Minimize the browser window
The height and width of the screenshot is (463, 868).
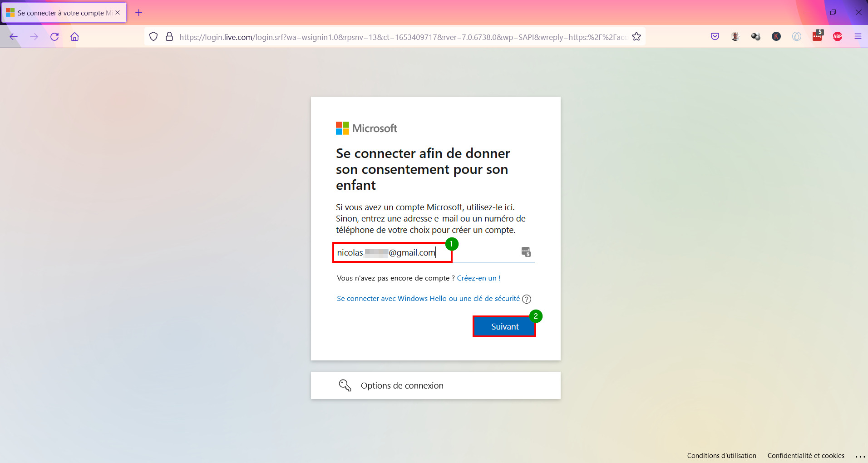[x=807, y=12]
